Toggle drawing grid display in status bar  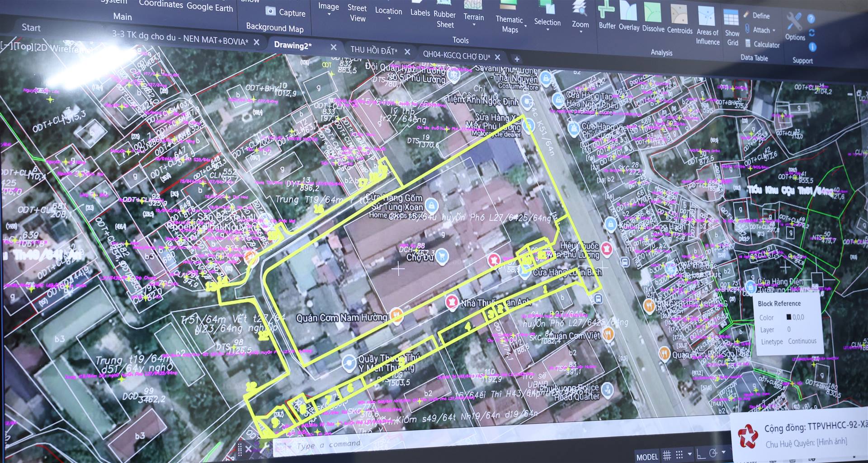[x=667, y=455]
